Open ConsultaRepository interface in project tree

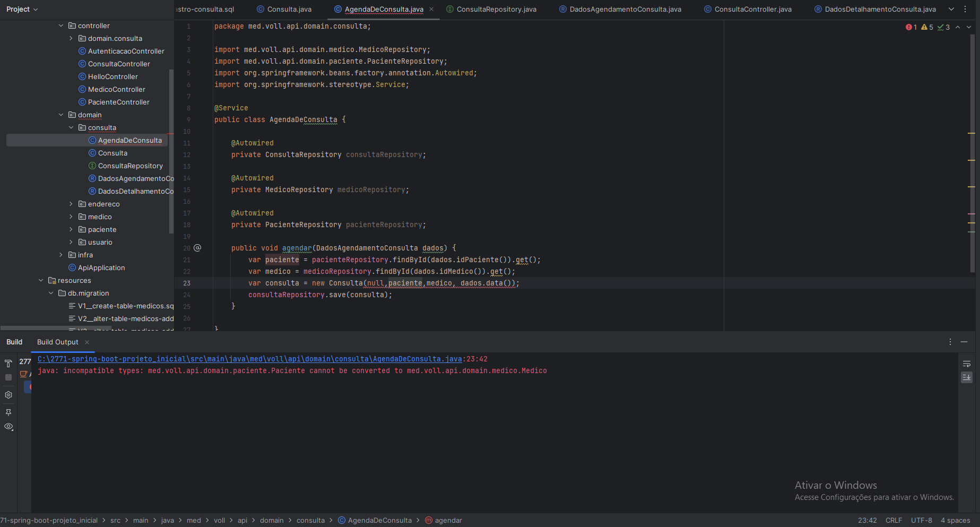(130, 166)
